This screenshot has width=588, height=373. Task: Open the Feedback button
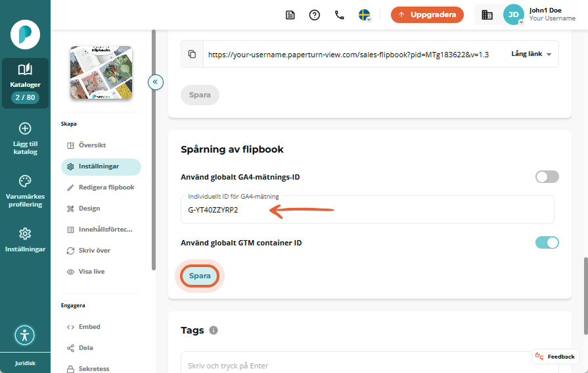click(555, 357)
